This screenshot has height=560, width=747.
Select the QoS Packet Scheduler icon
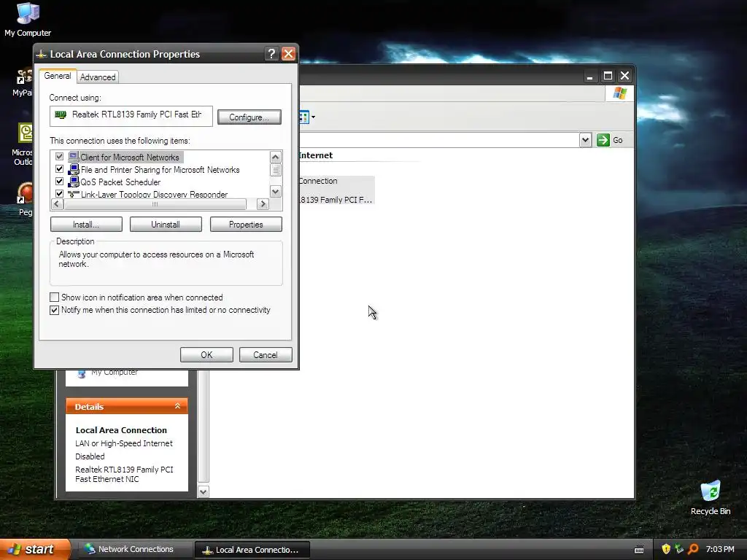[x=74, y=182]
